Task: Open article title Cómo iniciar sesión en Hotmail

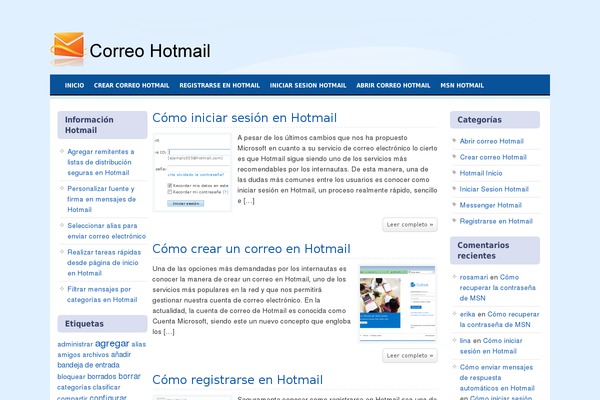Action: 245,118
